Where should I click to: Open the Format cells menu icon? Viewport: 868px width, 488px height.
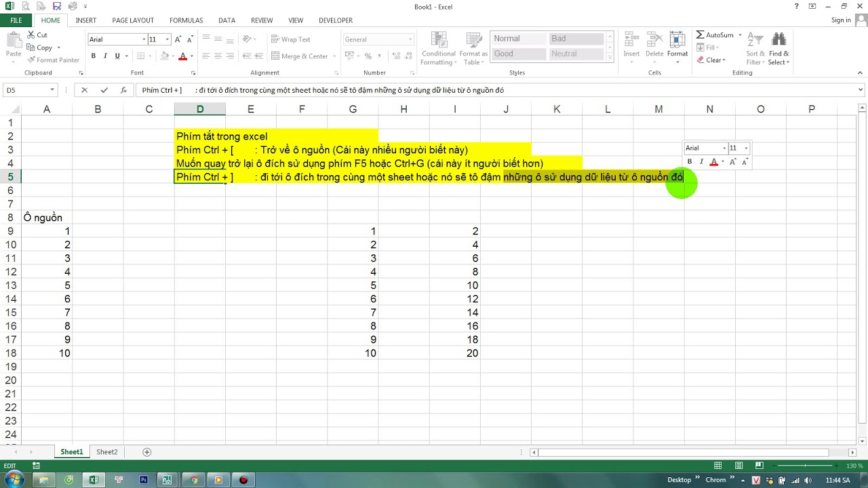coord(677,39)
